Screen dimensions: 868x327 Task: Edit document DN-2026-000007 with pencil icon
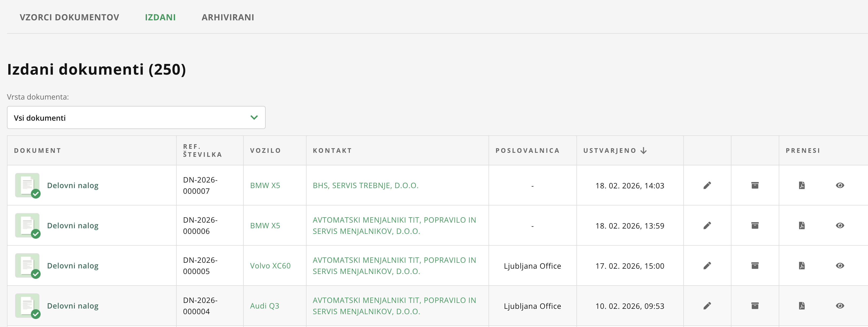click(x=707, y=185)
